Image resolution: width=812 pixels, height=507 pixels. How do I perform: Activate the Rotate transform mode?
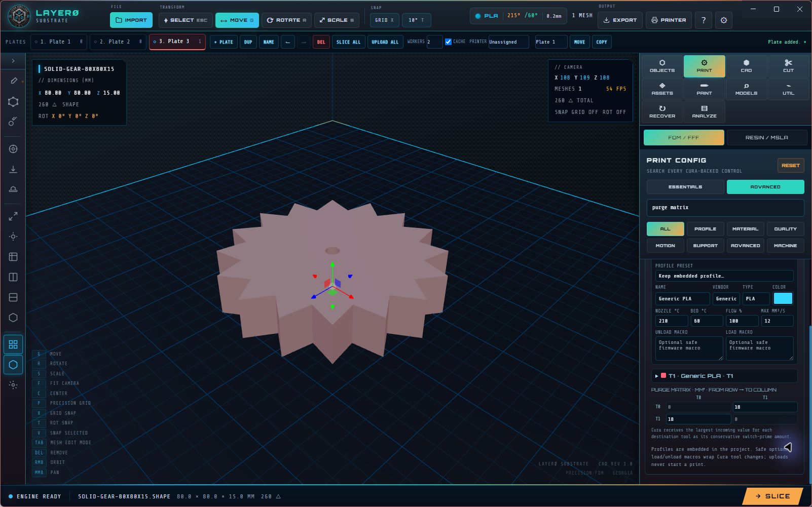pyautogui.click(x=286, y=20)
